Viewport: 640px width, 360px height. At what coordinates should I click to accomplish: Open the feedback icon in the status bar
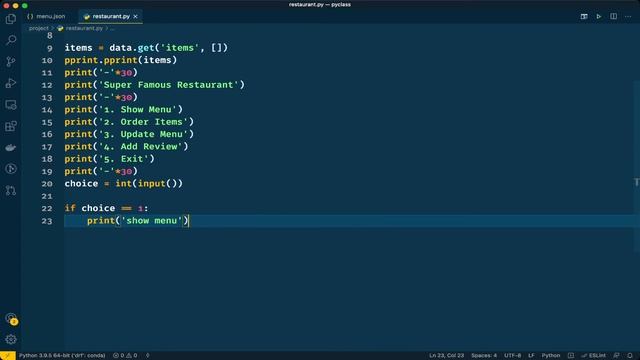(616, 356)
